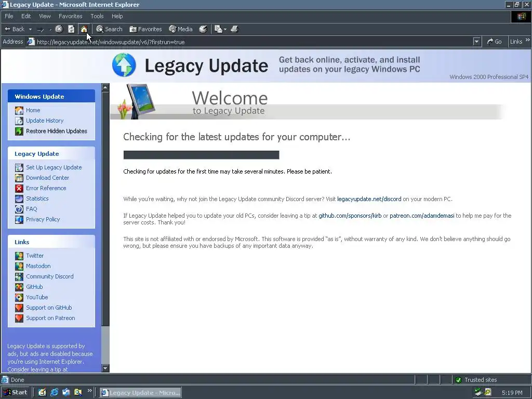This screenshot has height=399, width=532.
Task: Click the play icon beside YouTube
Action: point(19,297)
